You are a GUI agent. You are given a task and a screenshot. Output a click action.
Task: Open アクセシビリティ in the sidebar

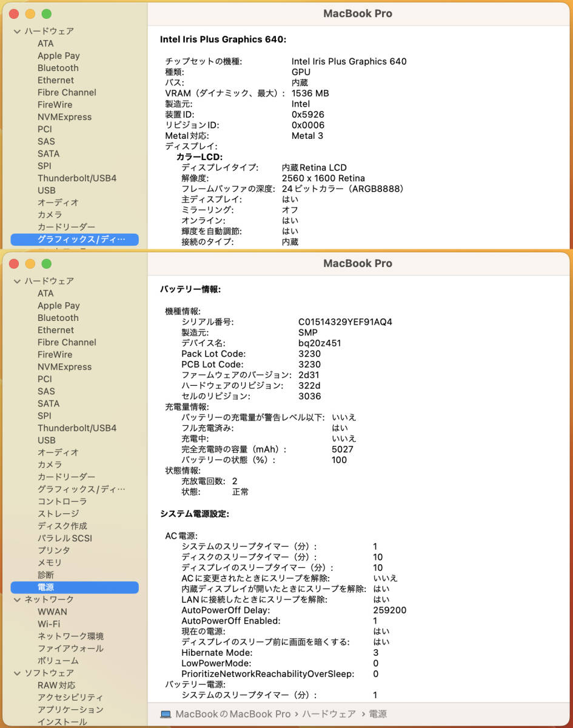tap(70, 698)
